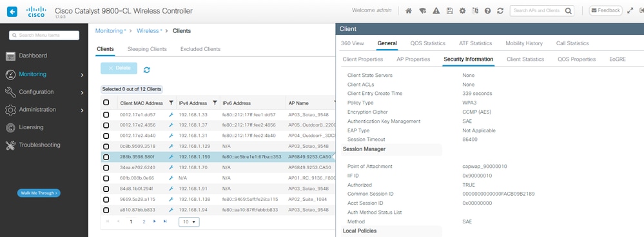Click wrench icon for client 0c8b.9509.3518
Viewport: 644px width, 237px height.
(171, 146)
